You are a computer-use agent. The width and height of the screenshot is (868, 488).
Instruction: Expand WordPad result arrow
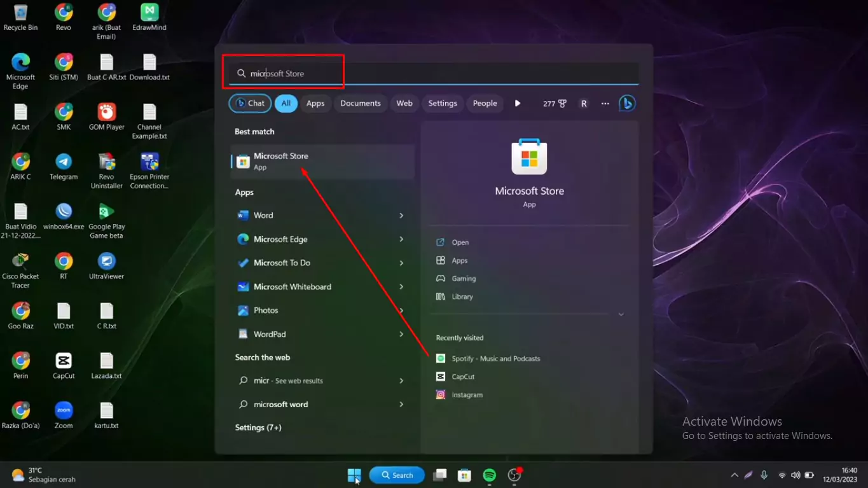401,334
